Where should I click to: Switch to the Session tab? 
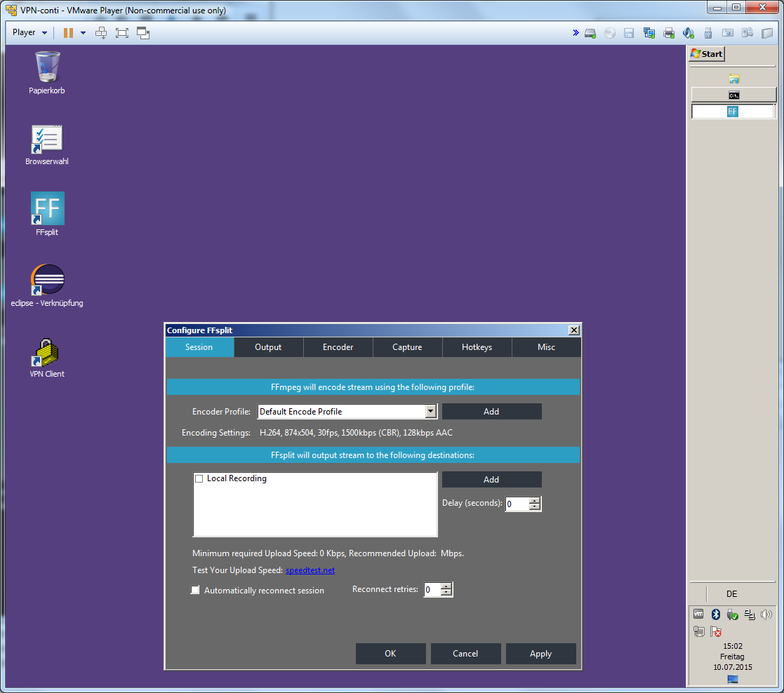point(199,347)
